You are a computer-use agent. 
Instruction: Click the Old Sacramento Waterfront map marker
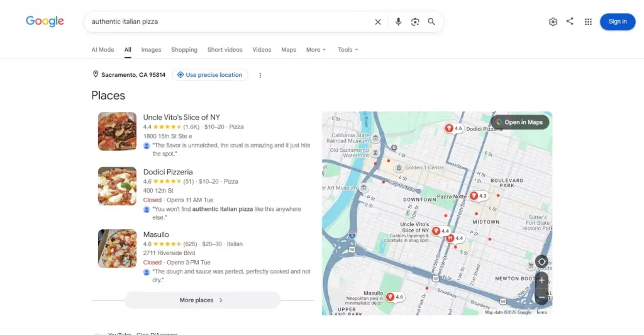pos(375,152)
